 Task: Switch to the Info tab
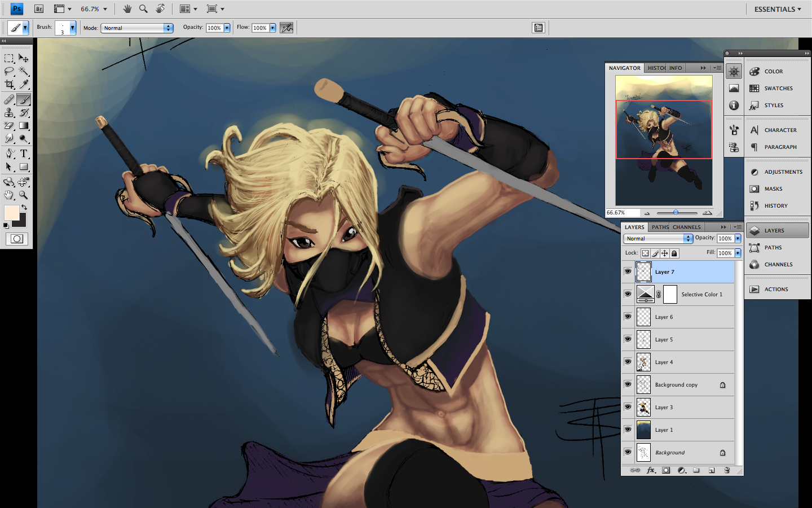676,68
